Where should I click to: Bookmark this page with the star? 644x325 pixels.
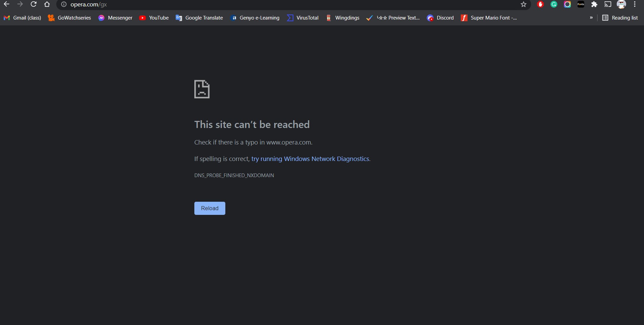click(523, 4)
